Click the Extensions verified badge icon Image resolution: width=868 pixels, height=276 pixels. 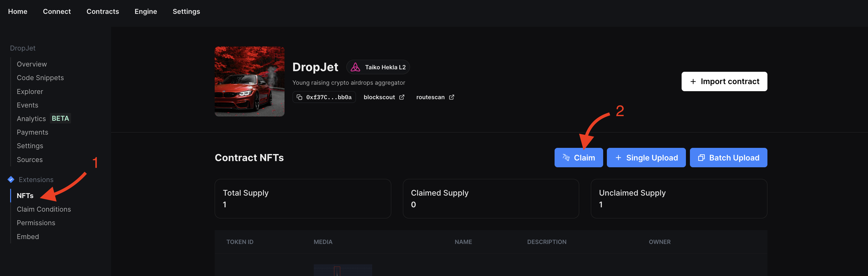pyautogui.click(x=11, y=179)
